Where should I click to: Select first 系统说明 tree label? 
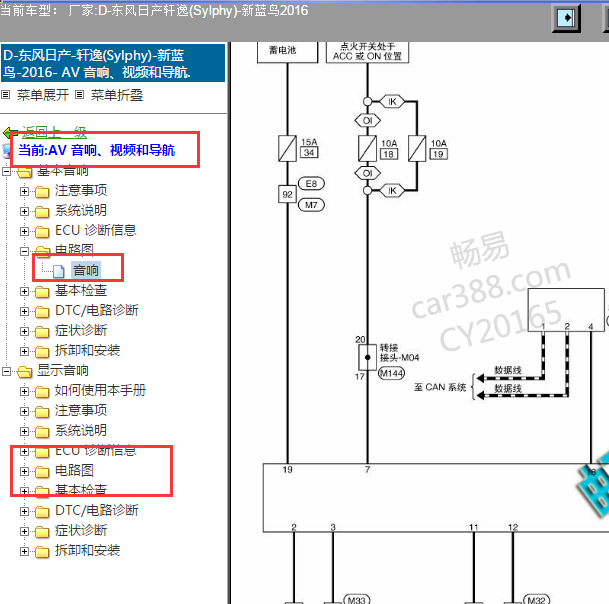(x=81, y=210)
